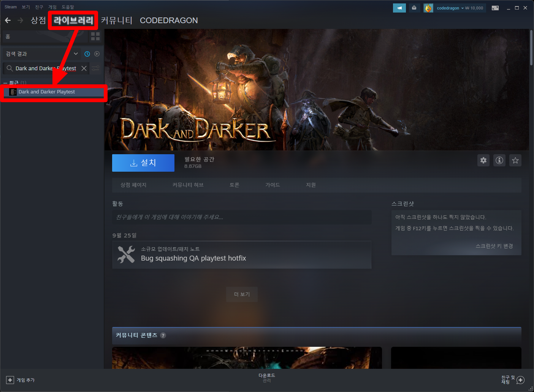The width and height of the screenshot is (534, 392).
Task: Collapse the 최근 category
Action: pos(5,83)
